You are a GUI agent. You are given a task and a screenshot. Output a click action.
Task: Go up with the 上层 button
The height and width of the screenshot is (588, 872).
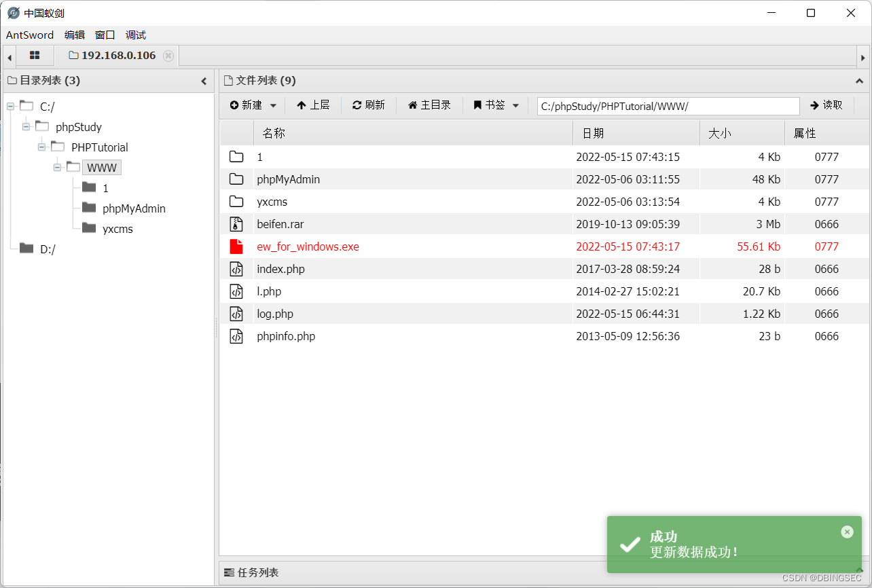(313, 105)
